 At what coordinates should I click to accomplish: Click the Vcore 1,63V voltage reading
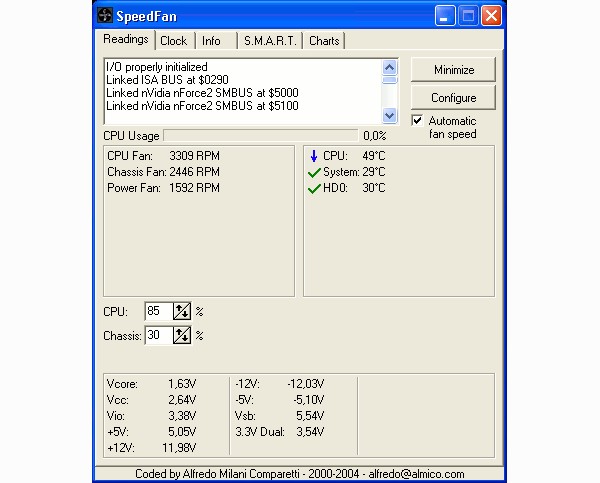tap(152, 383)
